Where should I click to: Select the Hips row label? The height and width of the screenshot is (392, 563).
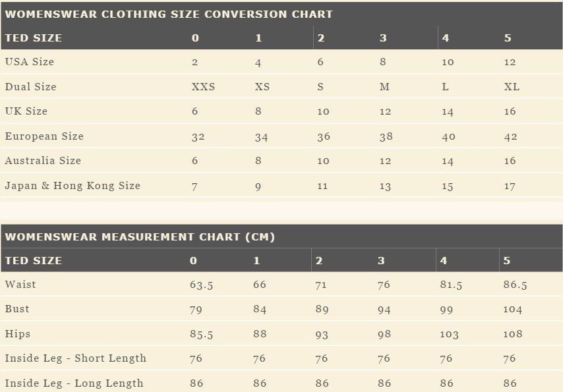[x=18, y=334]
